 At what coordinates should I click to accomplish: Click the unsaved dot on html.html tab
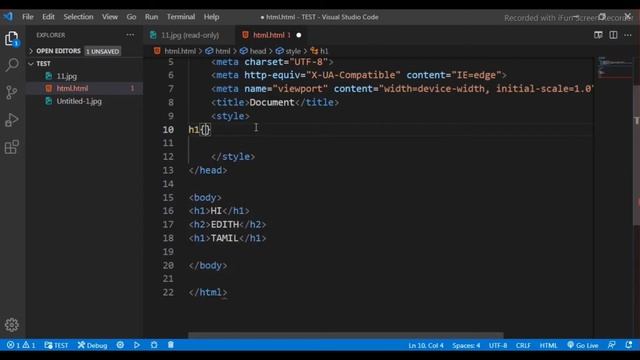point(299,36)
